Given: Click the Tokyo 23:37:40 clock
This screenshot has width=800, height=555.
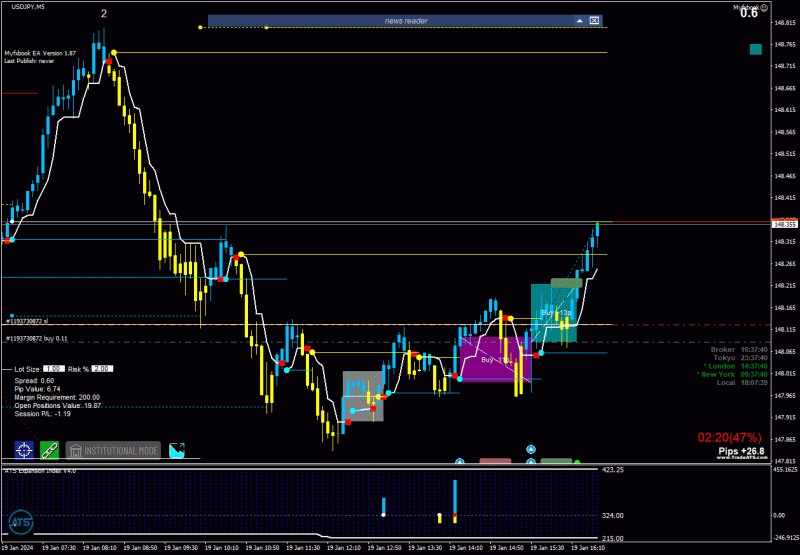Looking at the screenshot, I should point(740,358).
